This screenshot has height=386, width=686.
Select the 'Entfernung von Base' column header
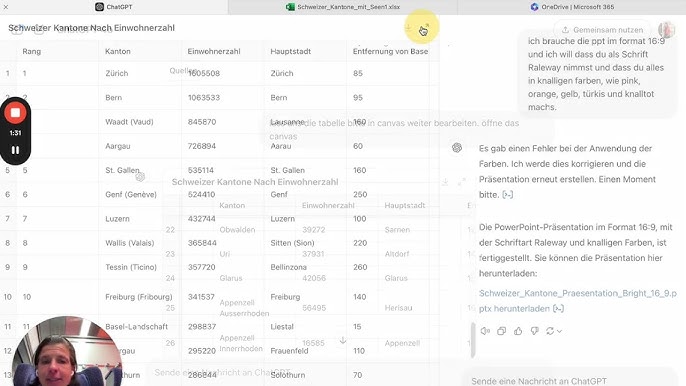(x=390, y=51)
